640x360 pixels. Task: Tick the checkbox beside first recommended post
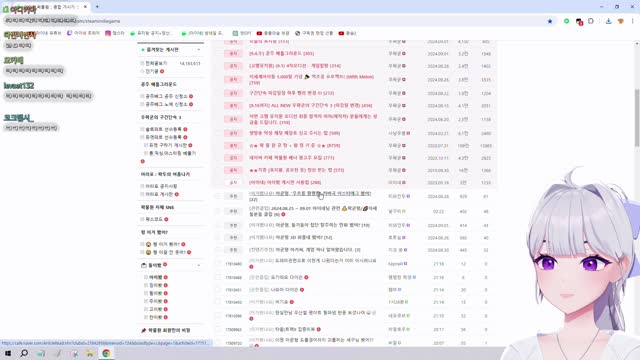click(x=218, y=196)
